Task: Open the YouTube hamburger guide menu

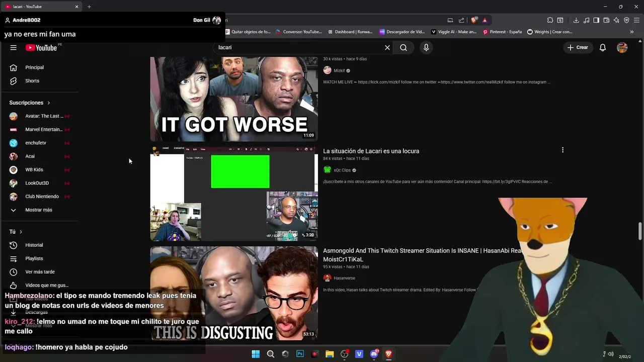Action: (x=14, y=47)
